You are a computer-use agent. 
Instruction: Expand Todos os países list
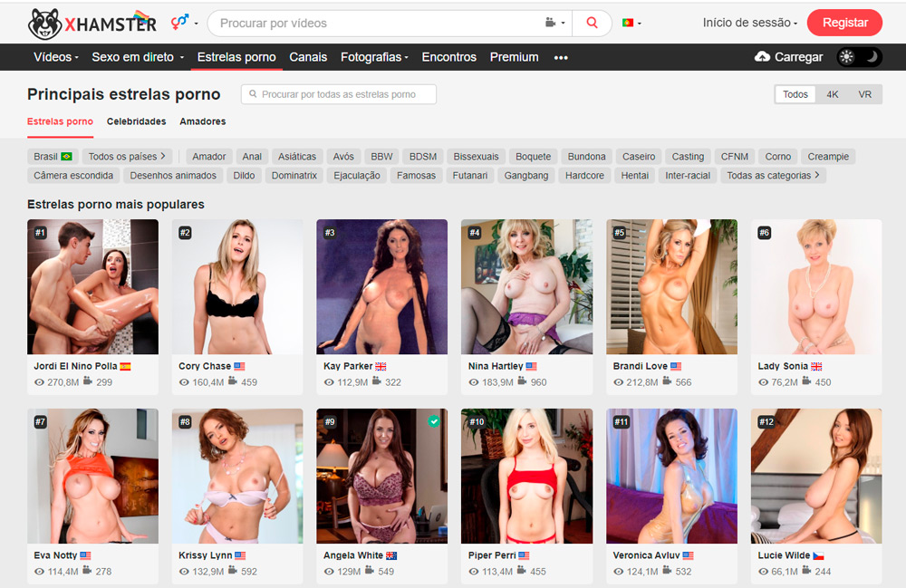[127, 157]
